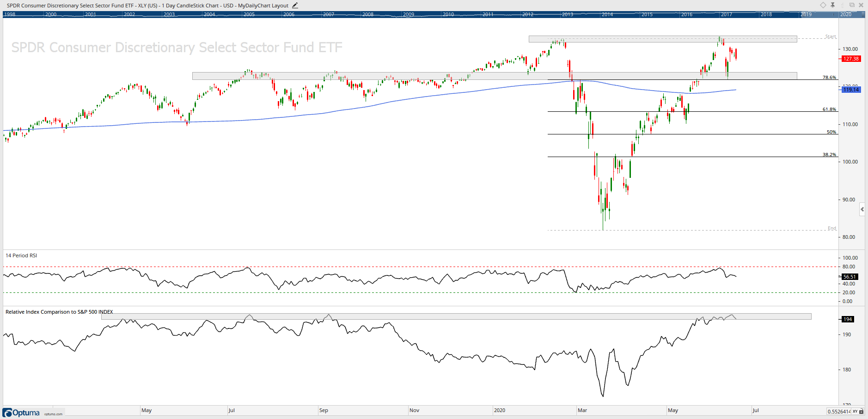Screen dimensions: 868x419
Task: Select the 78.6% Fibonacci retracement label
Action: click(x=829, y=78)
